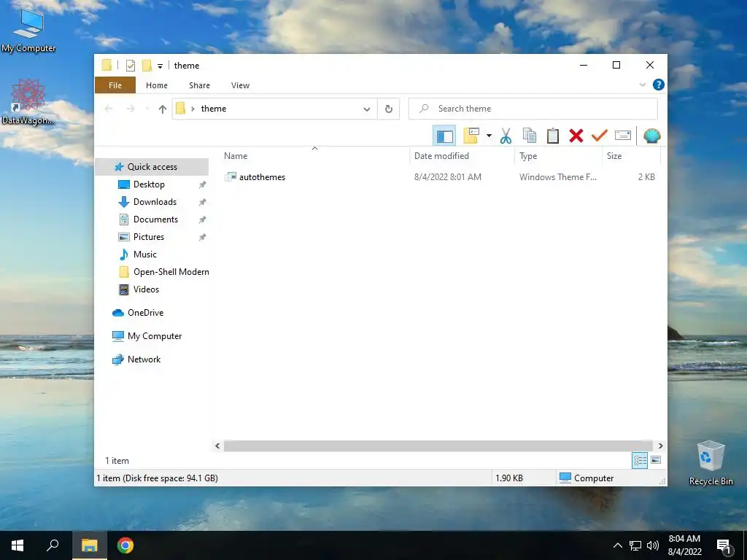
Task: Click the taskbar search magnifier
Action: [x=53, y=545]
